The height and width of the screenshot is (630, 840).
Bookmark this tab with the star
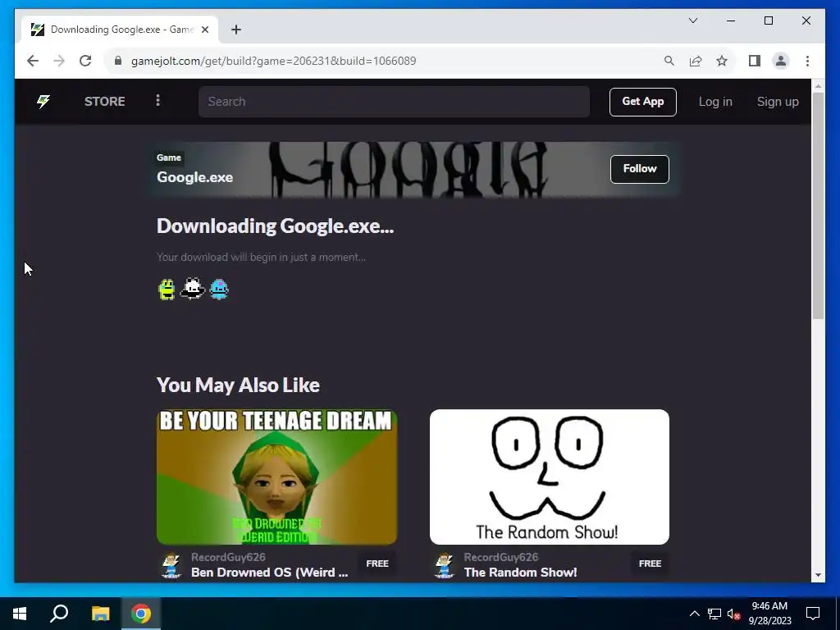(722, 61)
